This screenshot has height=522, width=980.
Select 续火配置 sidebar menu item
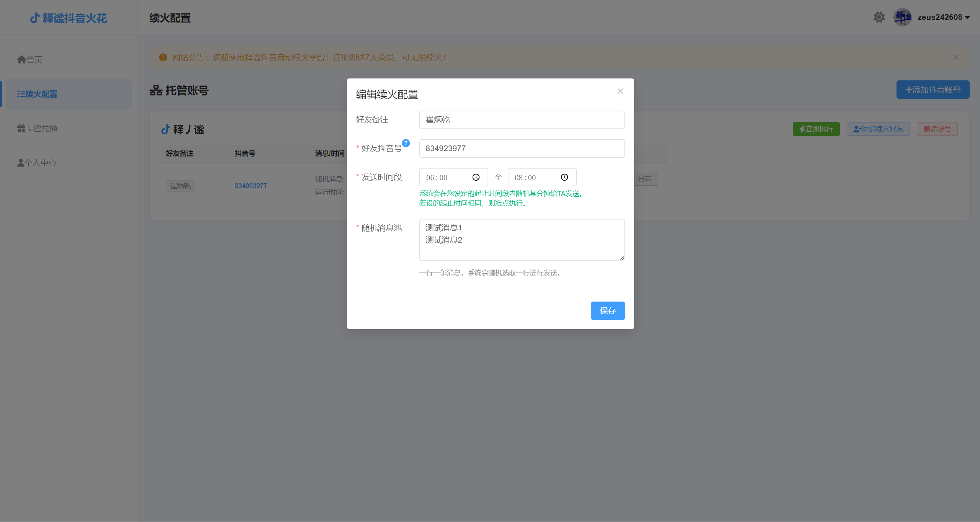pyautogui.click(x=69, y=94)
